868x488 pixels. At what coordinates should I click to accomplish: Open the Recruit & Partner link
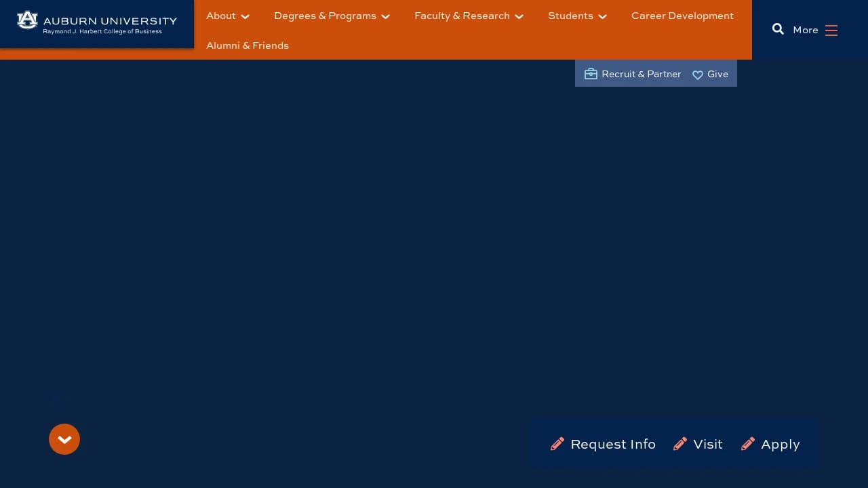coord(641,74)
